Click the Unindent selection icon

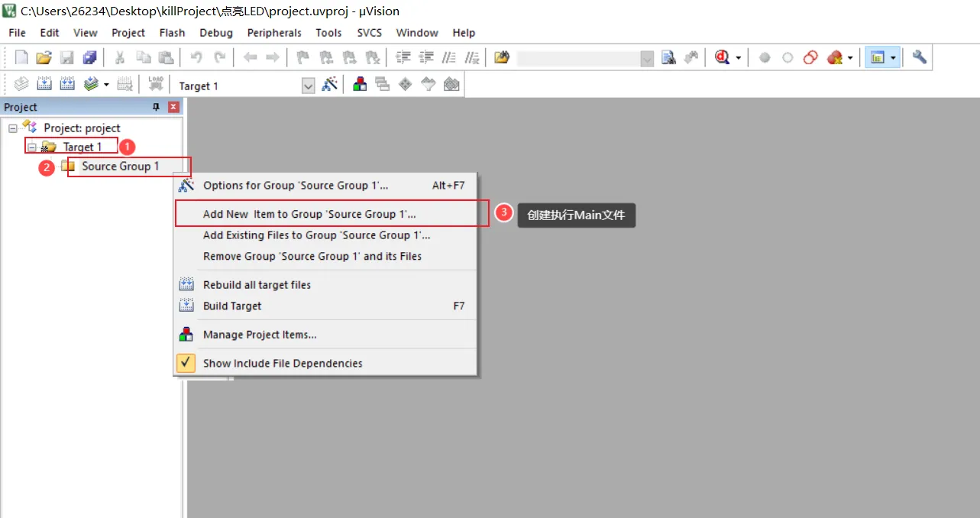[x=426, y=57]
